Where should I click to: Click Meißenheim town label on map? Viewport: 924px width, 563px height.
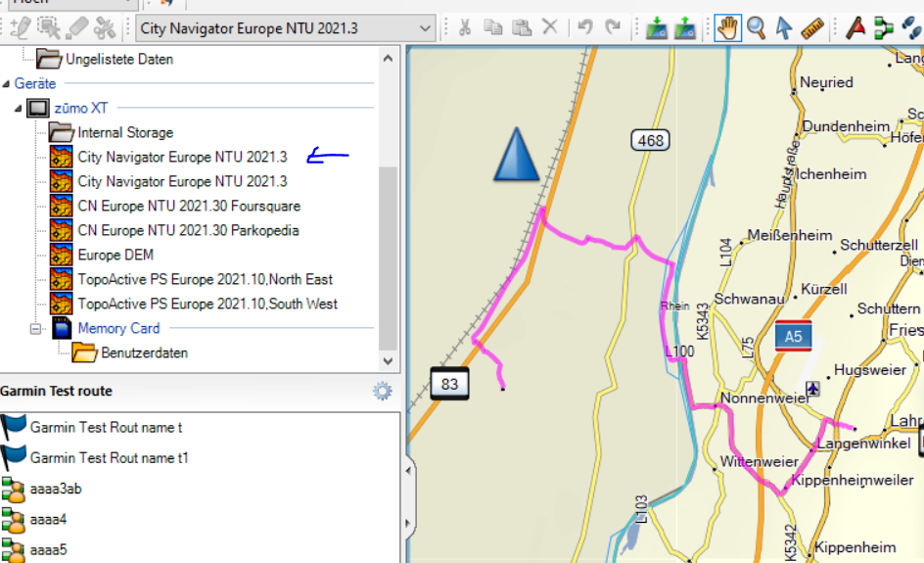pos(790,236)
